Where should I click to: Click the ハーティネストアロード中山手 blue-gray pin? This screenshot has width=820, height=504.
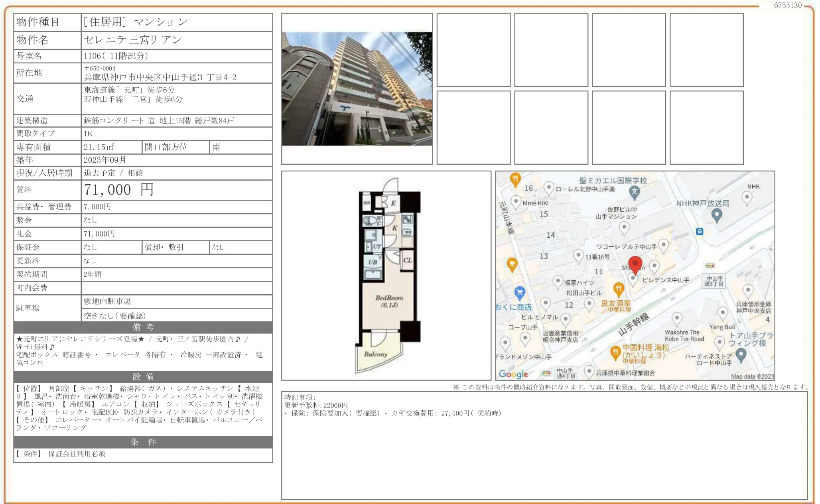point(741,354)
